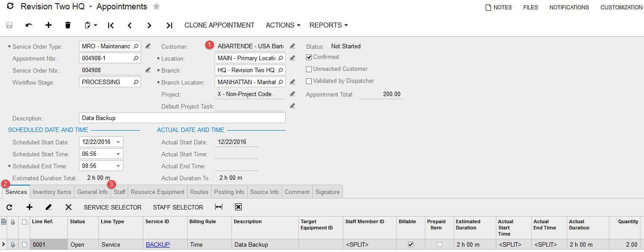Click the CLONE APPOINTMENT button
644x252 pixels.
pos(220,25)
